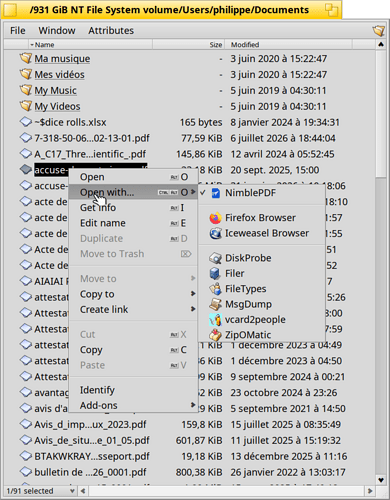Click the 165 bytes size value
This screenshot has height=500, width=390.
point(201,122)
